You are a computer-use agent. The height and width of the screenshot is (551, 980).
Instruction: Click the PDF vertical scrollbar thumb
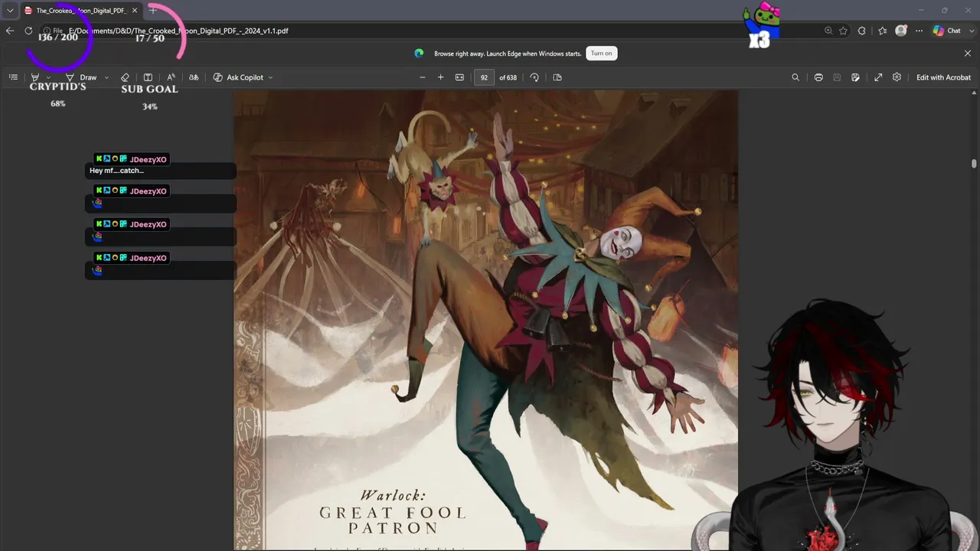(x=974, y=163)
